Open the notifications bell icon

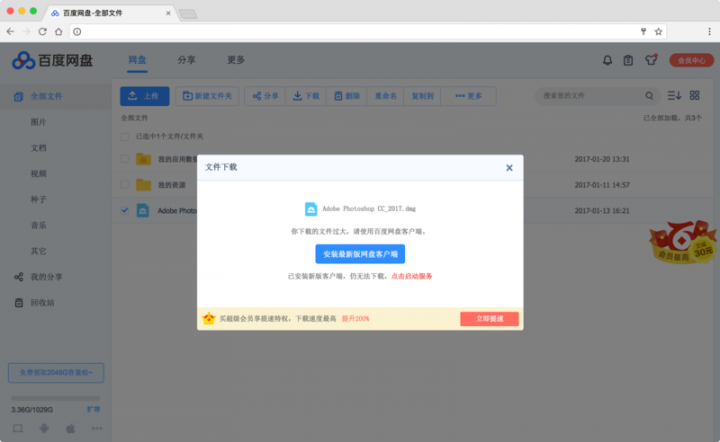pyautogui.click(x=607, y=60)
